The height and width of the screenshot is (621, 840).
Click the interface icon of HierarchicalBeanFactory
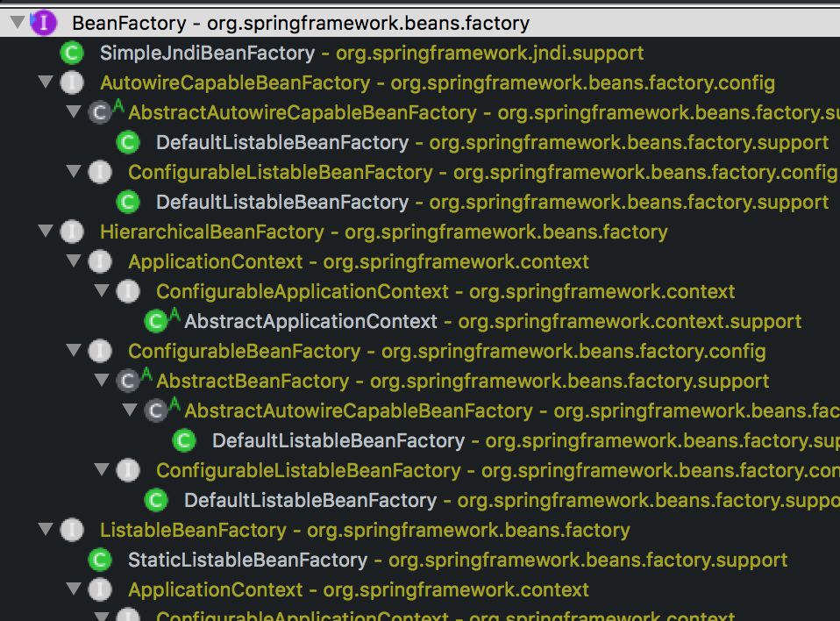71,232
